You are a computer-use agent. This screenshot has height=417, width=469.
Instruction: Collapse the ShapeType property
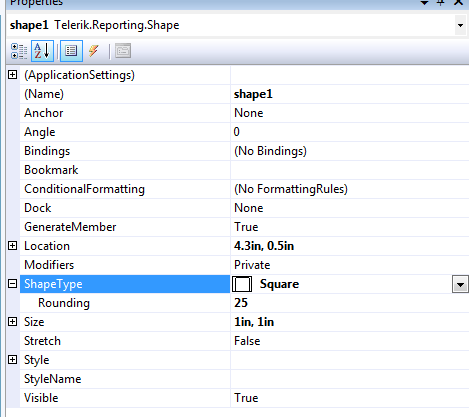click(x=13, y=284)
